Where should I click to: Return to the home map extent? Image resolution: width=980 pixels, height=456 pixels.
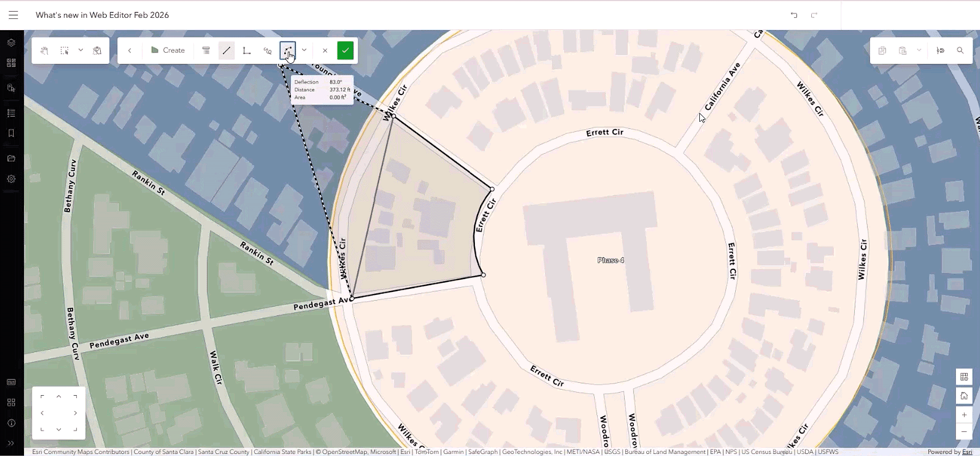[x=964, y=396]
